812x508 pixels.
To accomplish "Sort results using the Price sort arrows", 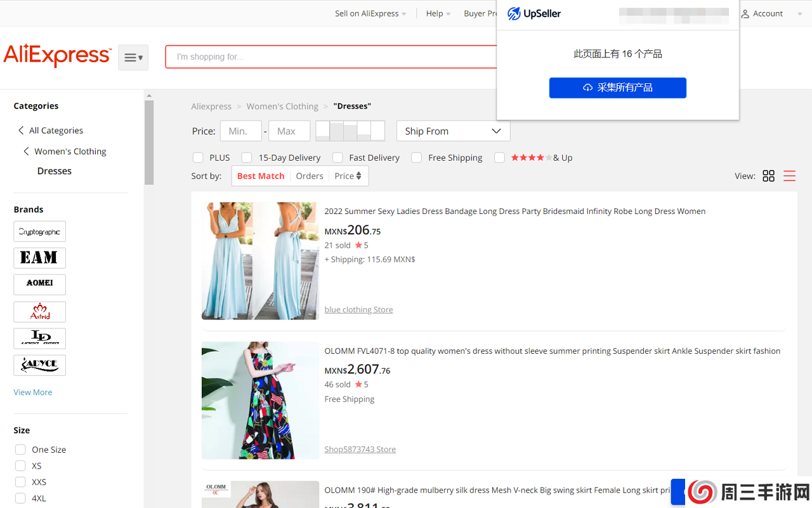I will point(359,175).
